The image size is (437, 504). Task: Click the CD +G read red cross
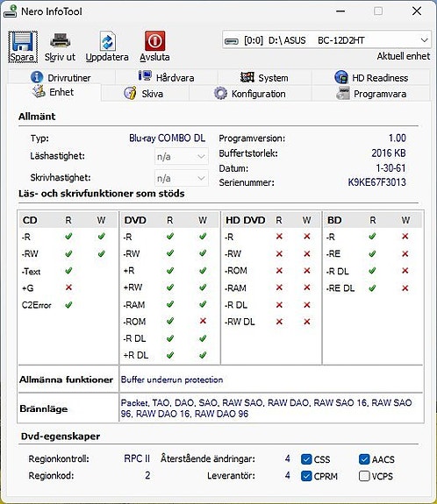point(68,287)
